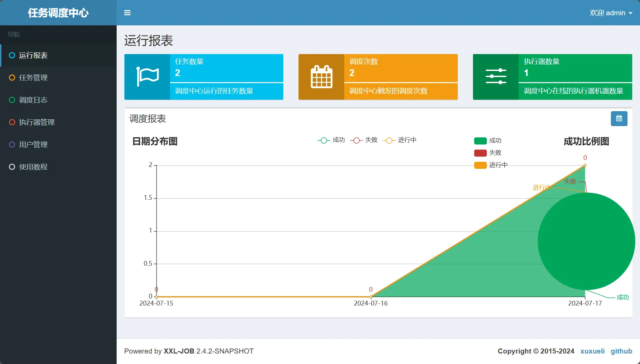The image size is (640, 364).
Task: Click the circle icon beside 执行器管理
Action: coord(12,122)
